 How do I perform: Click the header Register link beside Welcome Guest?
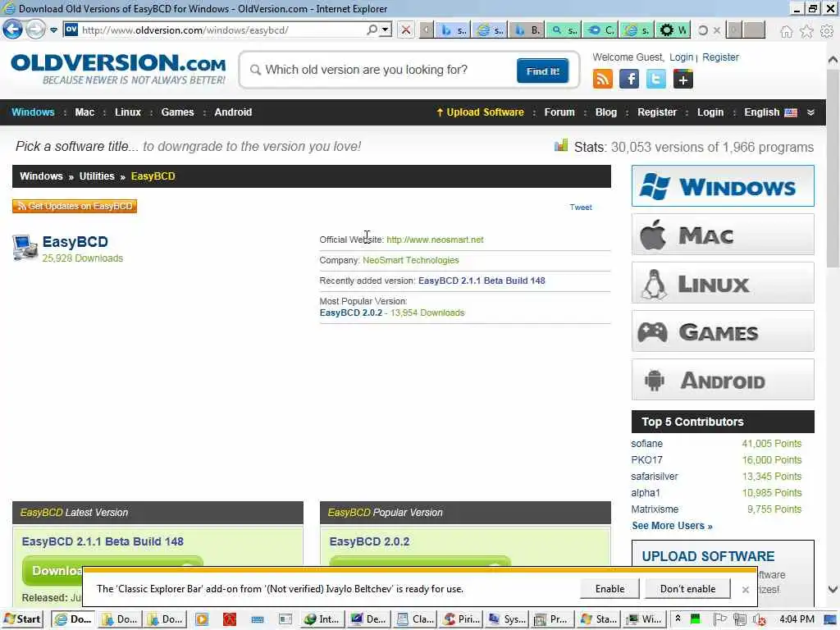coord(720,57)
